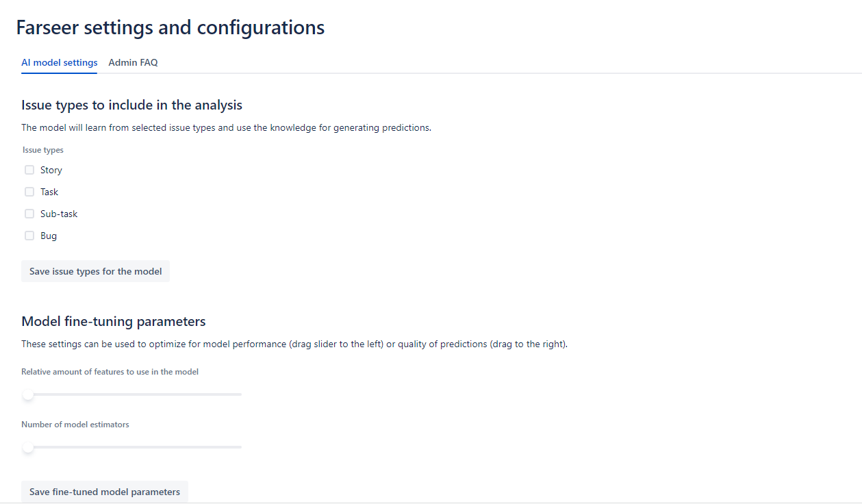Click the 'Sub-task' label text

pyautogui.click(x=59, y=214)
